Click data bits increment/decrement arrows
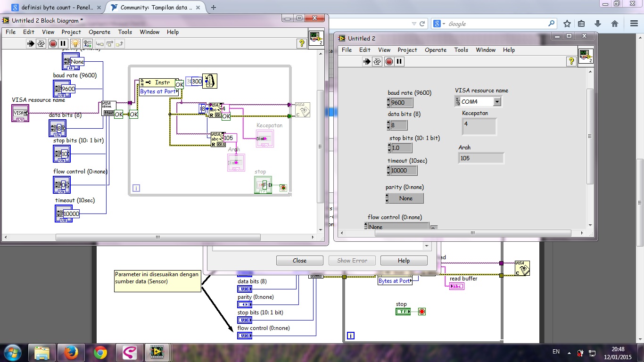 [x=388, y=125]
